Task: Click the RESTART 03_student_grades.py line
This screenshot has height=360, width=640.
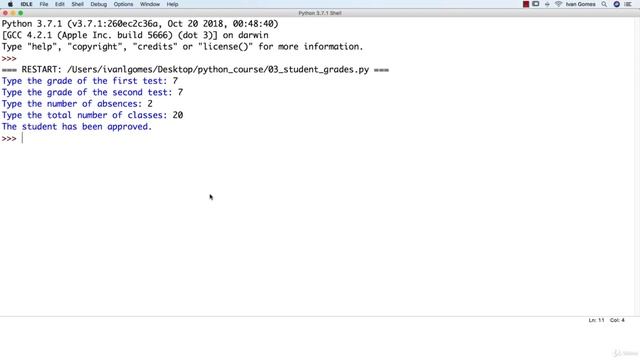Action: click(195, 69)
